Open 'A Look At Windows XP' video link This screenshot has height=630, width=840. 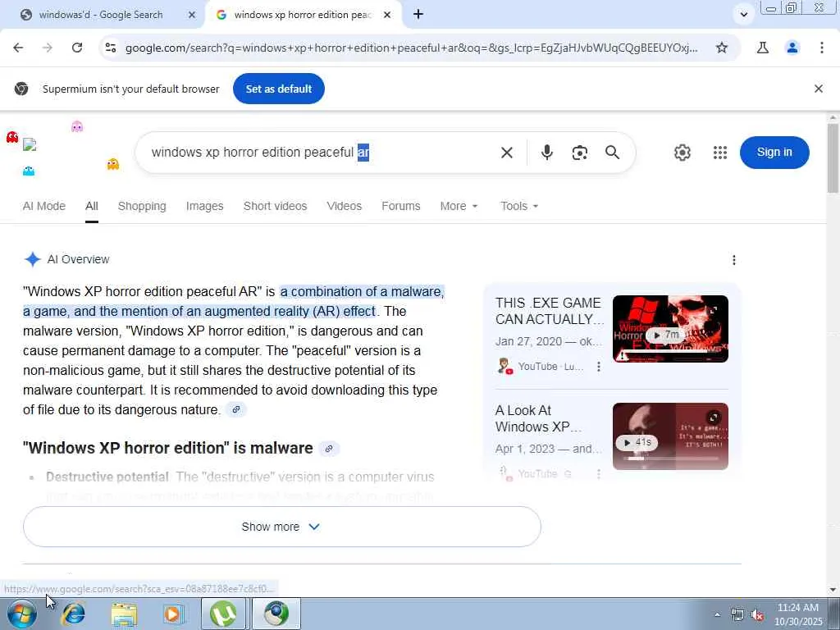(538, 418)
